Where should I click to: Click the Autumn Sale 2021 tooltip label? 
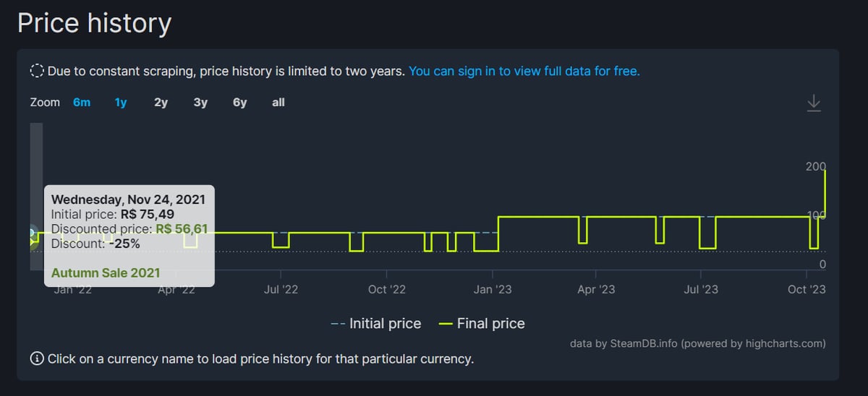pos(106,273)
